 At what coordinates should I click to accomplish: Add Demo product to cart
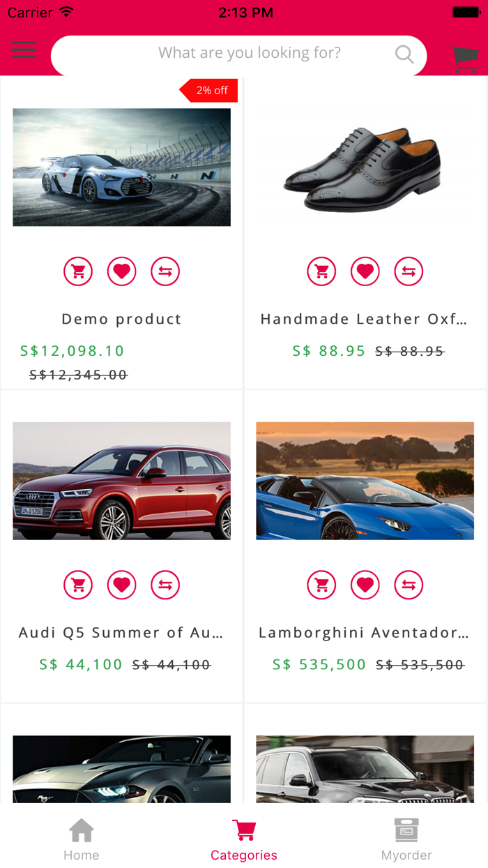(78, 271)
